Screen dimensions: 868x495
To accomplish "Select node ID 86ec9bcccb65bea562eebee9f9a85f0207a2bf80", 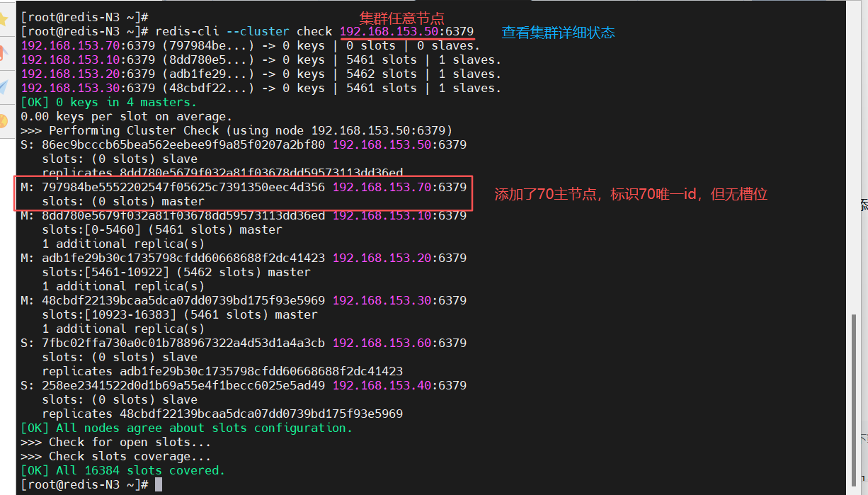I will point(183,144).
